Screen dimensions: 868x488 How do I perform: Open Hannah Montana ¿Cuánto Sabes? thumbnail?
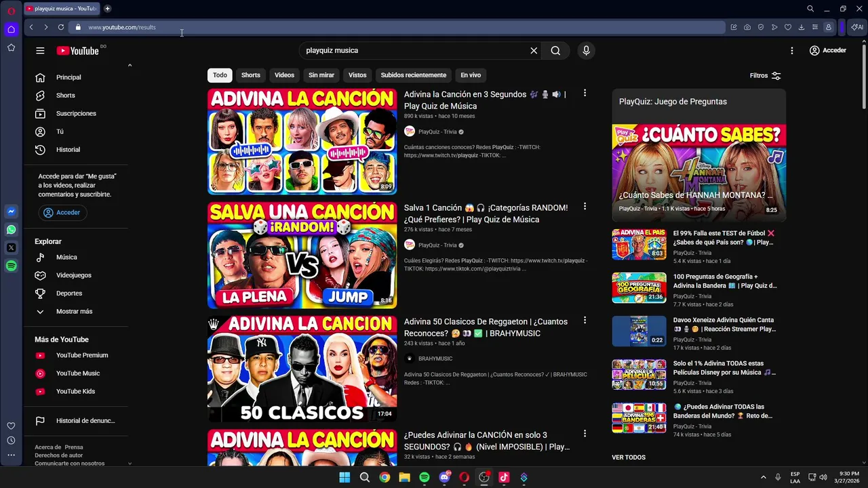click(699, 172)
